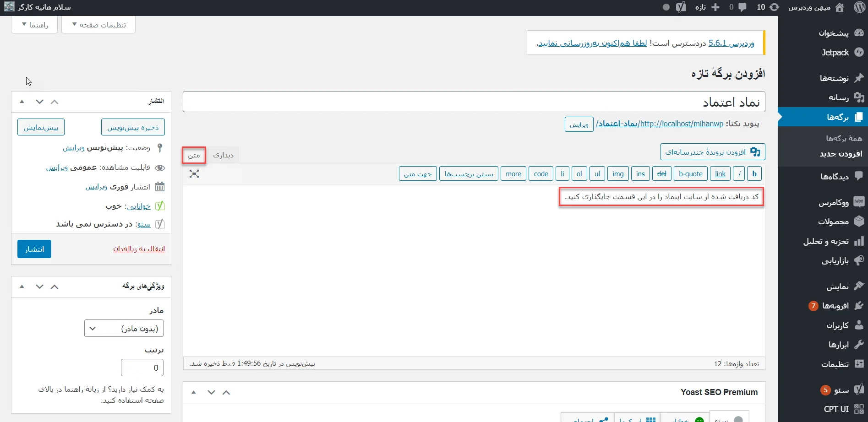Move ویژگی‌های برگه box up
The image size is (868, 422).
click(55, 287)
